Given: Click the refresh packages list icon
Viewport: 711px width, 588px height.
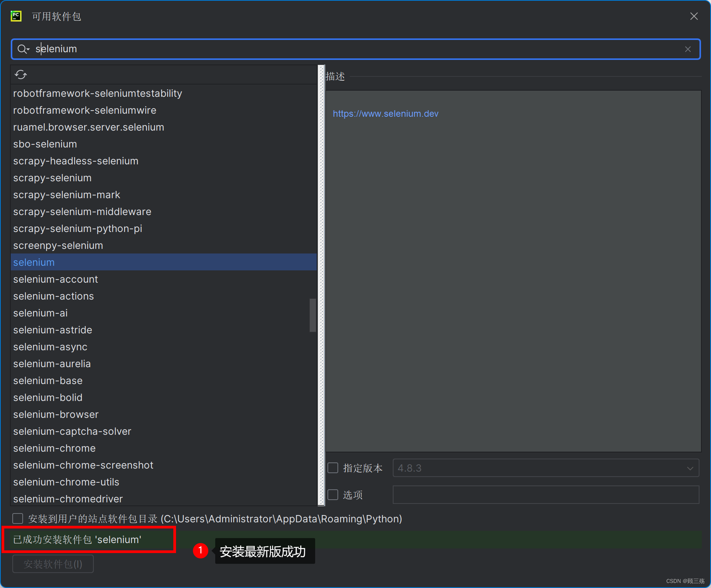Looking at the screenshot, I should pos(21,75).
